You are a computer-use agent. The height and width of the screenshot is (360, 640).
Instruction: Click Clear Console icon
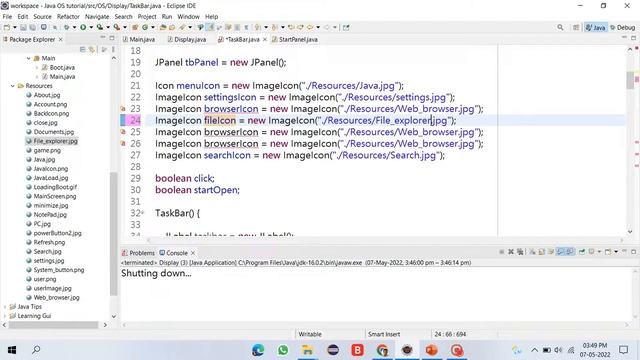click(x=532, y=252)
